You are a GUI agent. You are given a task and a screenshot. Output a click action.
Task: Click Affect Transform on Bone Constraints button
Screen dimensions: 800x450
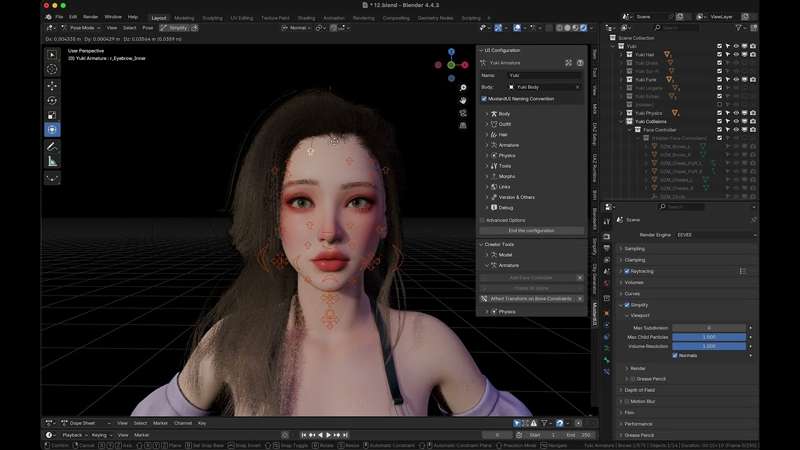tap(531, 298)
